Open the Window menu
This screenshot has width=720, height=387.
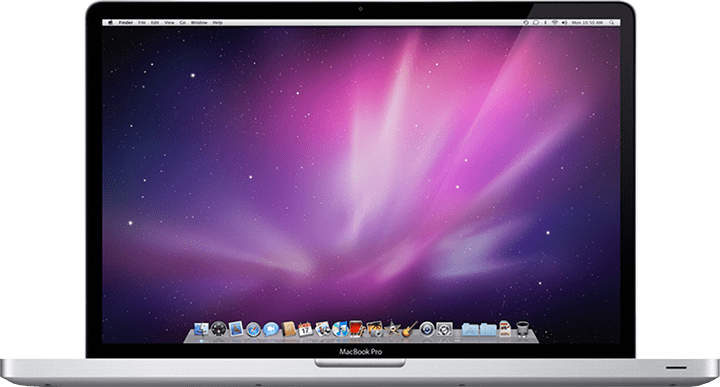click(199, 22)
